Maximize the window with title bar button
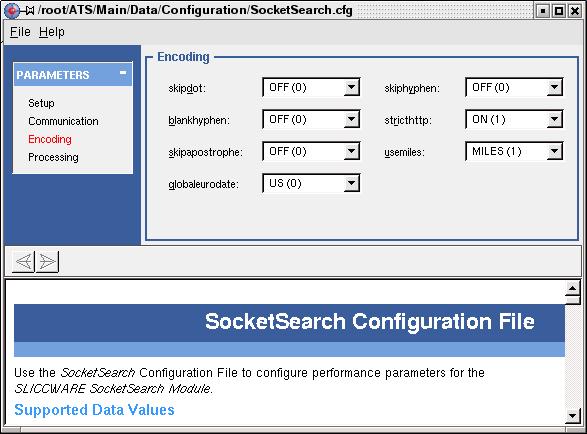The image size is (587, 434). point(559,11)
